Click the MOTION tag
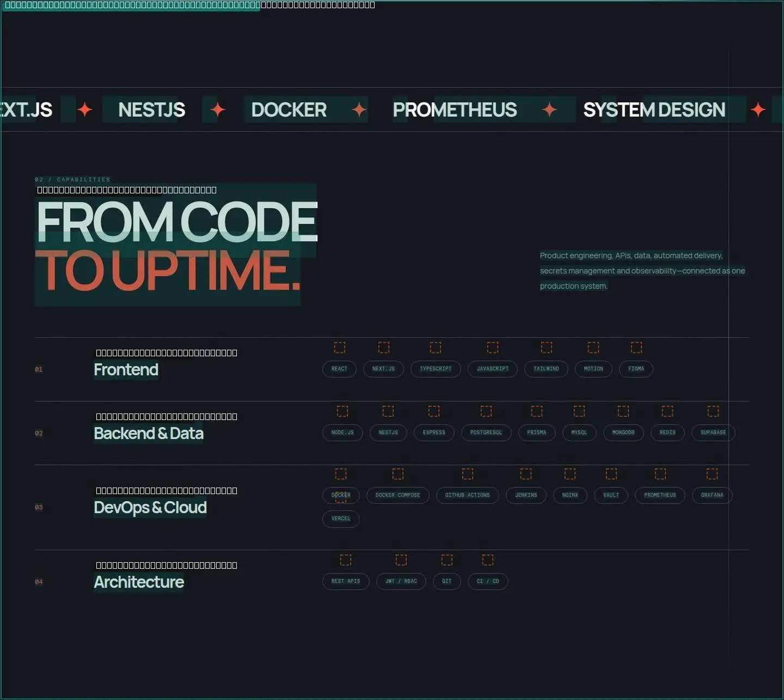 point(593,369)
